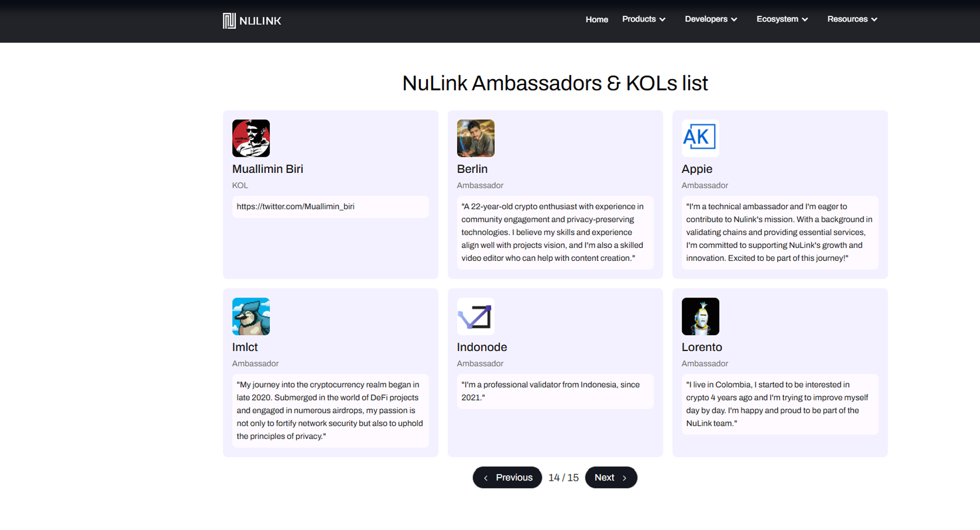Screen dimensions: 980x530
Task: Click the KOL role label
Action: (x=240, y=186)
